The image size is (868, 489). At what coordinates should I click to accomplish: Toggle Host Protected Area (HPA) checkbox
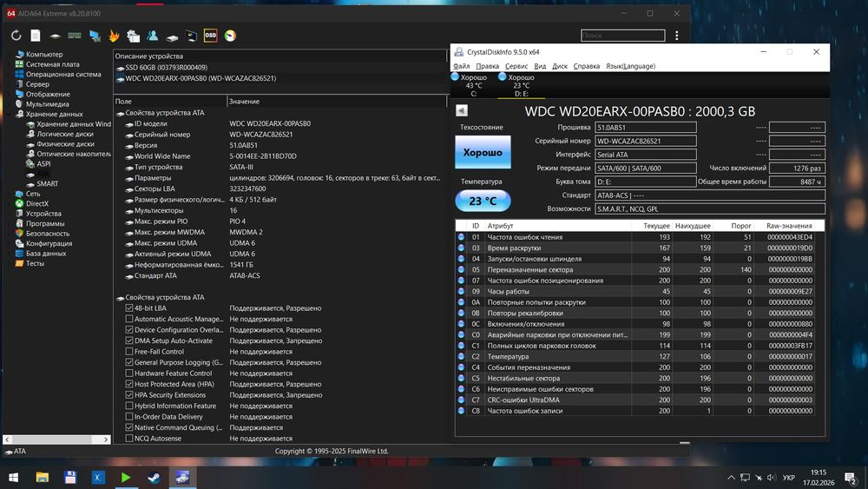pos(129,384)
